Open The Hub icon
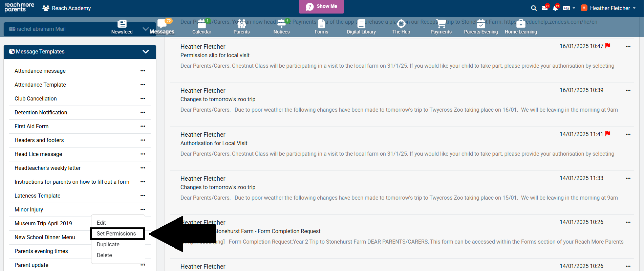 (x=401, y=24)
